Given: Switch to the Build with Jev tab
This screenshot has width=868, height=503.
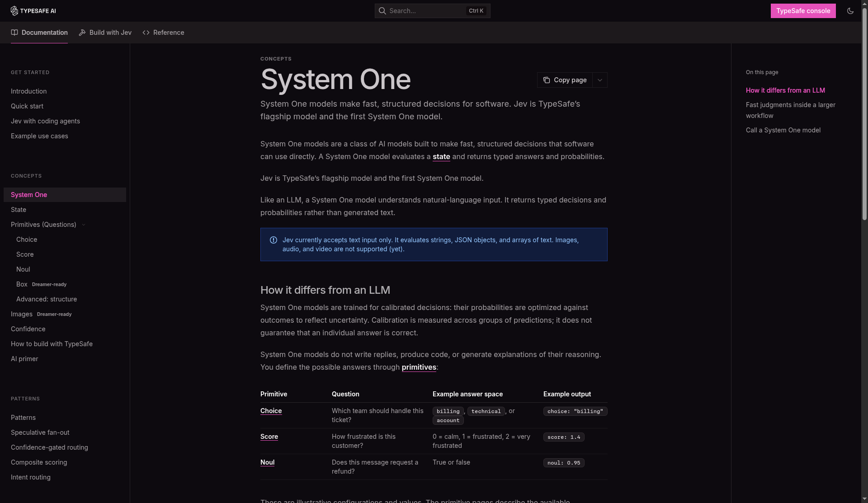Looking at the screenshot, I should pyautogui.click(x=105, y=33).
